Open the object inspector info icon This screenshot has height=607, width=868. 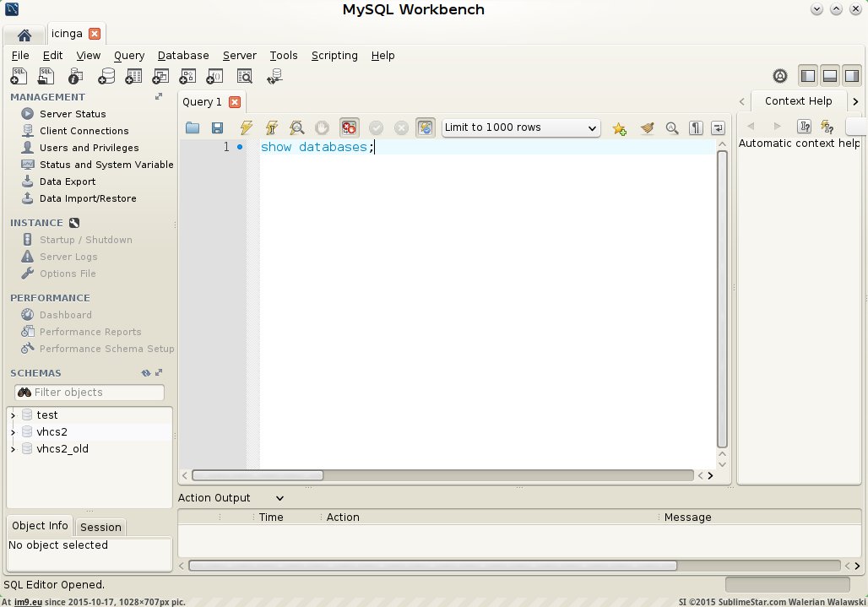[75, 76]
